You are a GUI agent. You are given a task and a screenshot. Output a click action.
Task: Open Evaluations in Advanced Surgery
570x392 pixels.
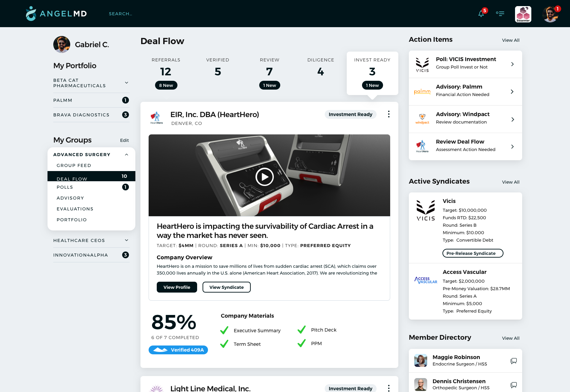[75, 209]
